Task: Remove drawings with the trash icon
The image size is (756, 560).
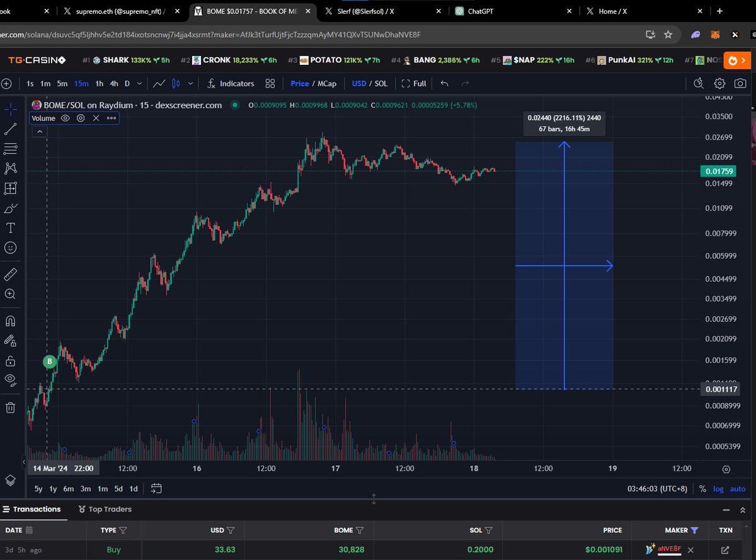Action: [x=10, y=407]
